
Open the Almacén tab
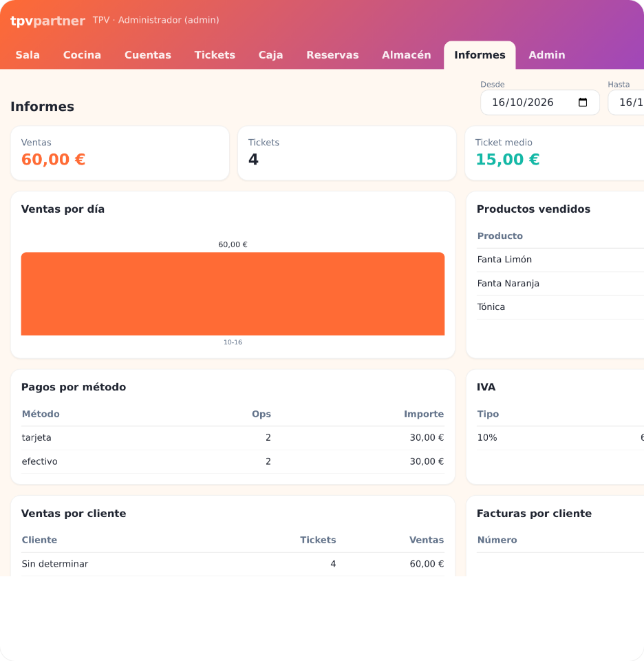click(x=407, y=55)
